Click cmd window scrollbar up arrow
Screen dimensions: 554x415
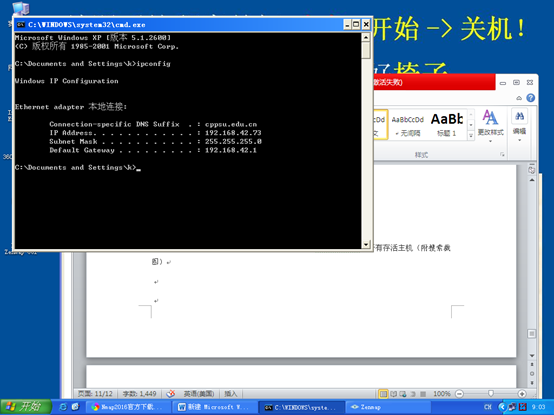[x=366, y=37]
